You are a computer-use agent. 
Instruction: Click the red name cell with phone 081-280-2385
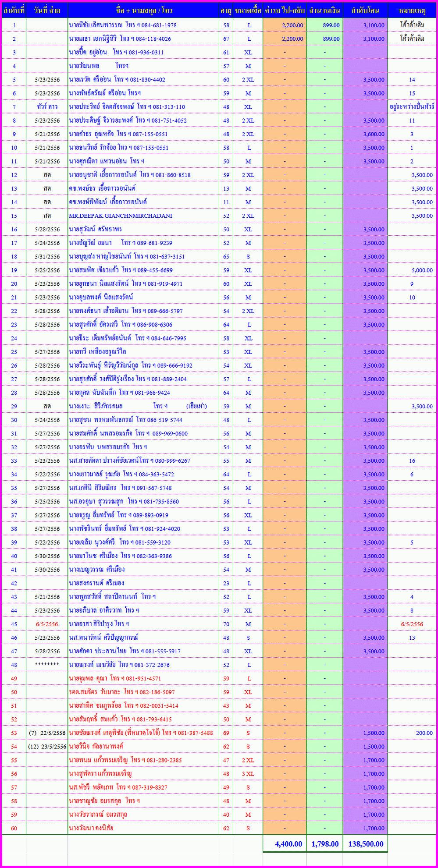pos(144,760)
